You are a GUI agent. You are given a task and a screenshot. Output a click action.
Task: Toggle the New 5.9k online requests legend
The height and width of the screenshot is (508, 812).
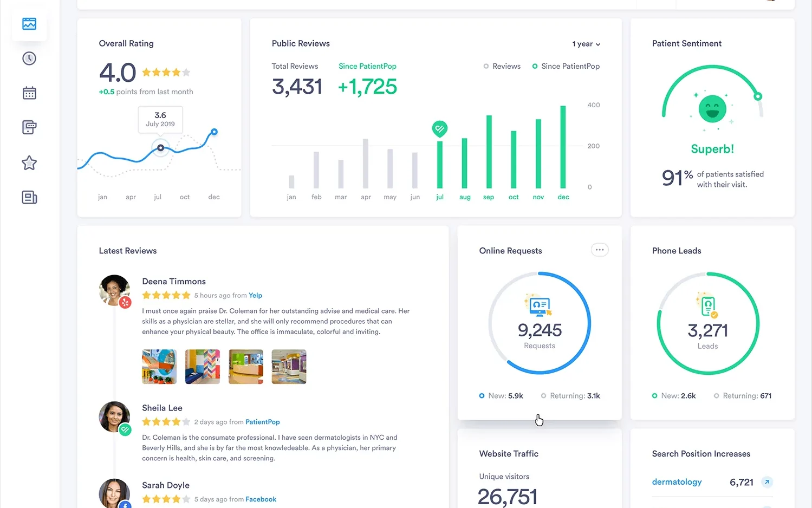point(501,396)
